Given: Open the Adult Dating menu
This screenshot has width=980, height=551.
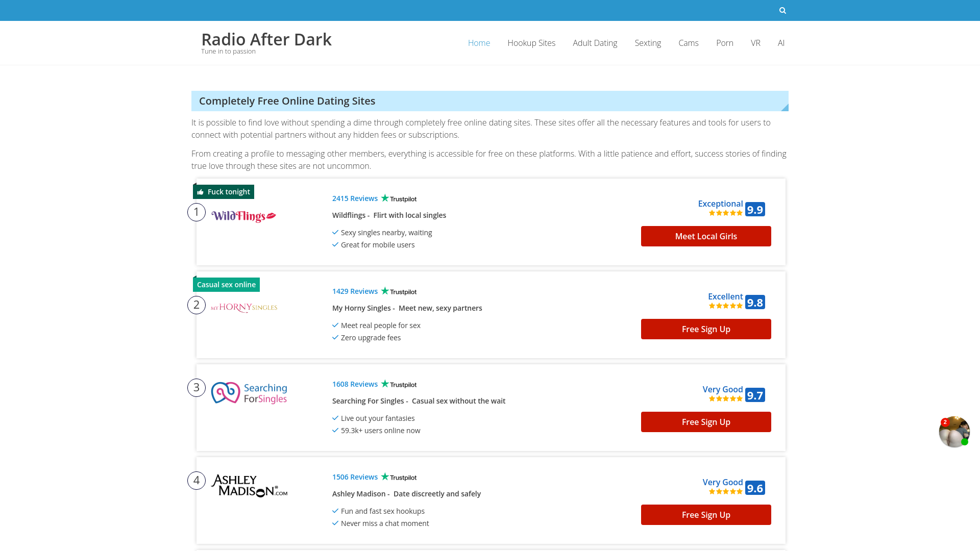Looking at the screenshot, I should pos(595,43).
